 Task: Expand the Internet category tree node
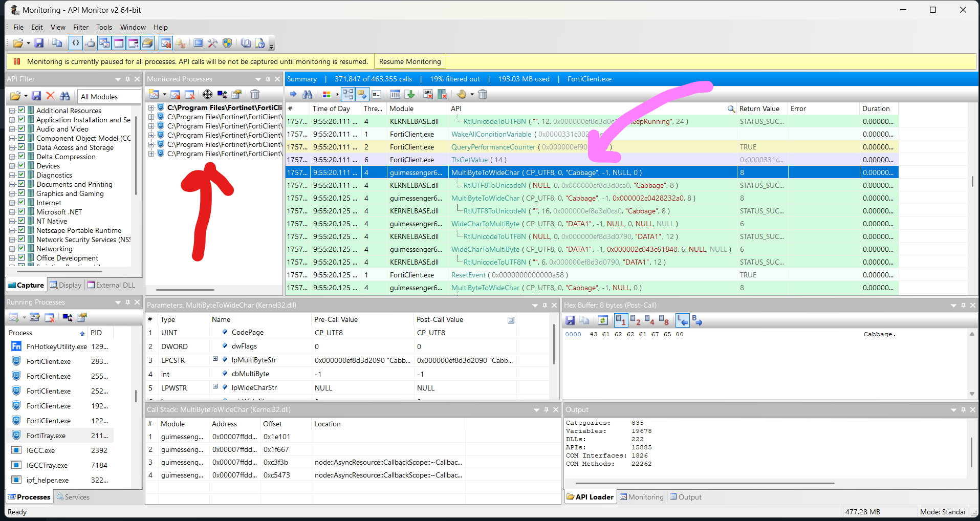pos(12,203)
